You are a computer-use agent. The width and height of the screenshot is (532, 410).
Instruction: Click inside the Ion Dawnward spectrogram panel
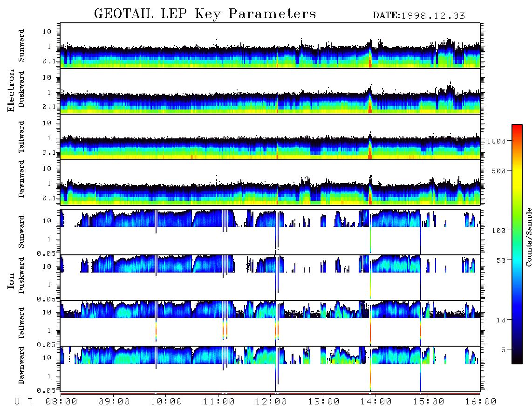coord(270,369)
